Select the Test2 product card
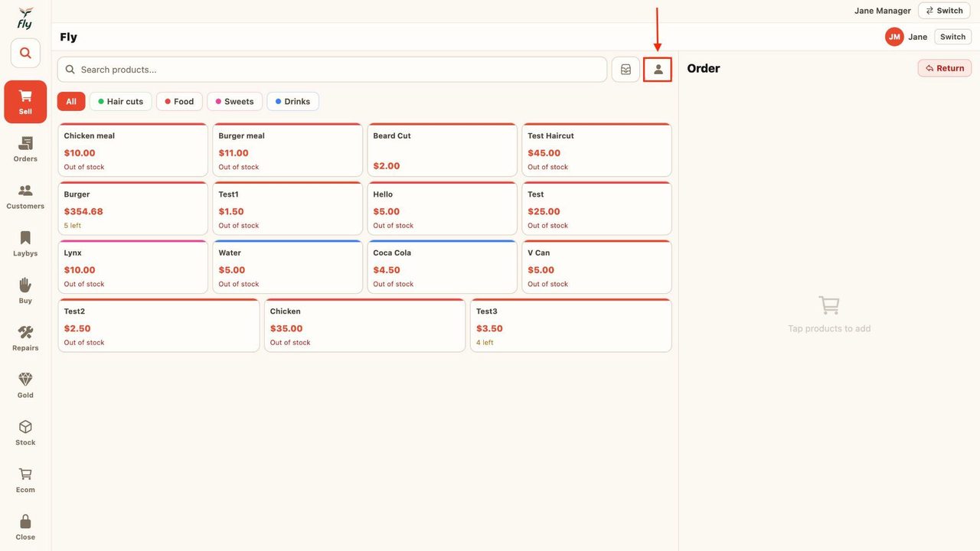Viewport: 980px width, 551px height. [159, 325]
